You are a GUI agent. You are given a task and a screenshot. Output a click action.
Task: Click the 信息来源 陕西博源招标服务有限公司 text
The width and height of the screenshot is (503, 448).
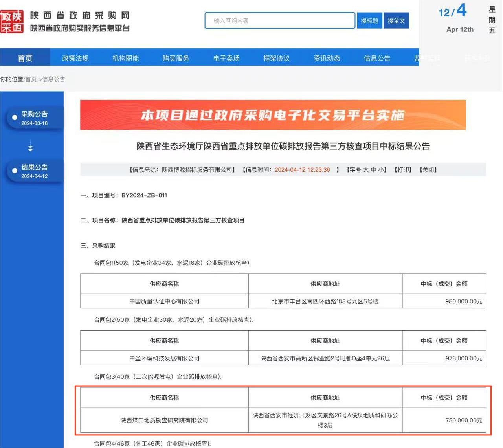point(182,169)
